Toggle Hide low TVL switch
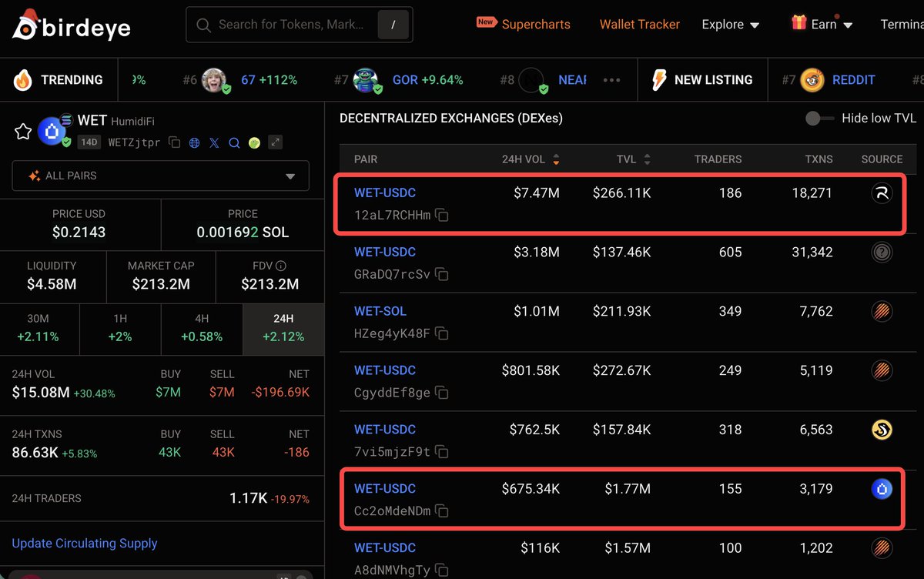The image size is (924, 579). click(x=819, y=119)
